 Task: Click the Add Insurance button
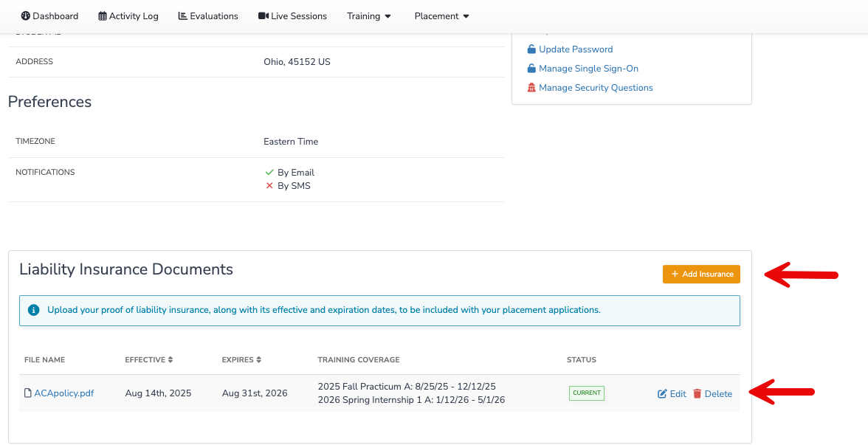(701, 274)
